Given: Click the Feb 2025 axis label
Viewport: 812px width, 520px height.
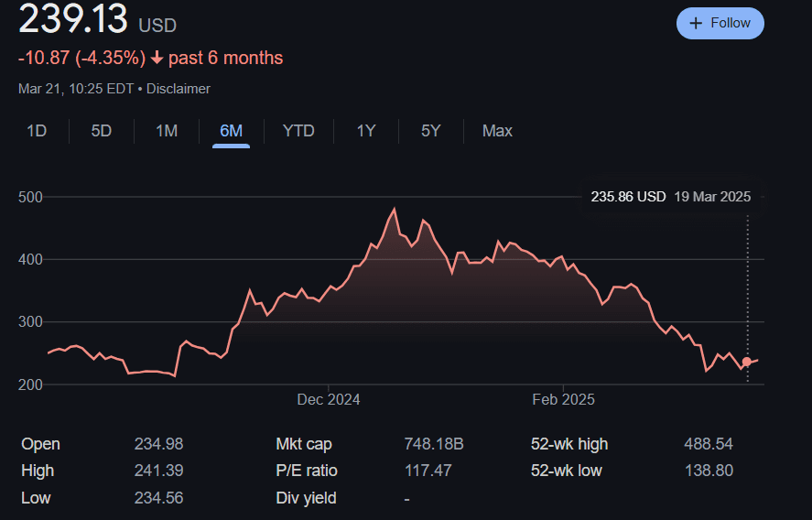Looking at the screenshot, I should [x=564, y=399].
